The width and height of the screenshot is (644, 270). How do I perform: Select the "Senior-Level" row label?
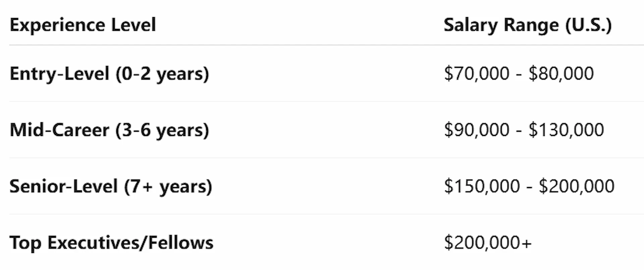coord(63,186)
